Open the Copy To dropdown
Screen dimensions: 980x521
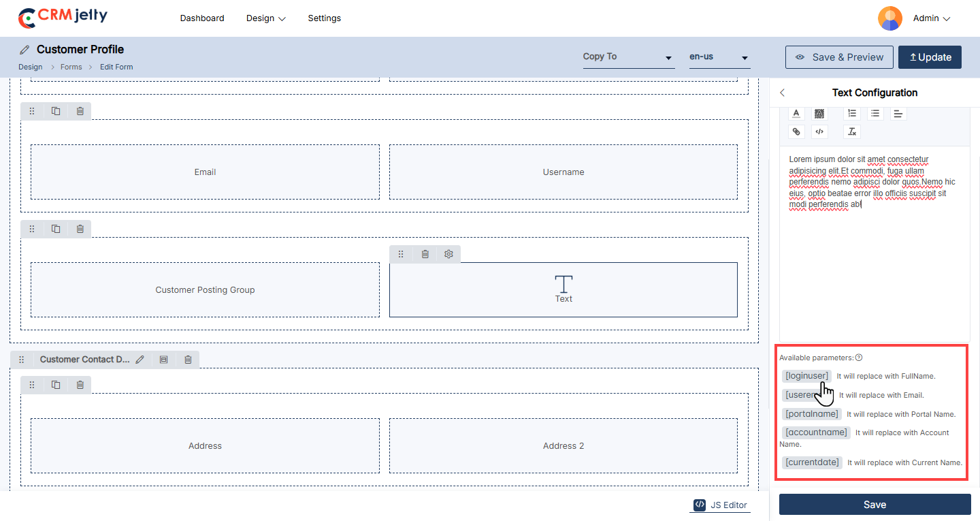pos(627,57)
